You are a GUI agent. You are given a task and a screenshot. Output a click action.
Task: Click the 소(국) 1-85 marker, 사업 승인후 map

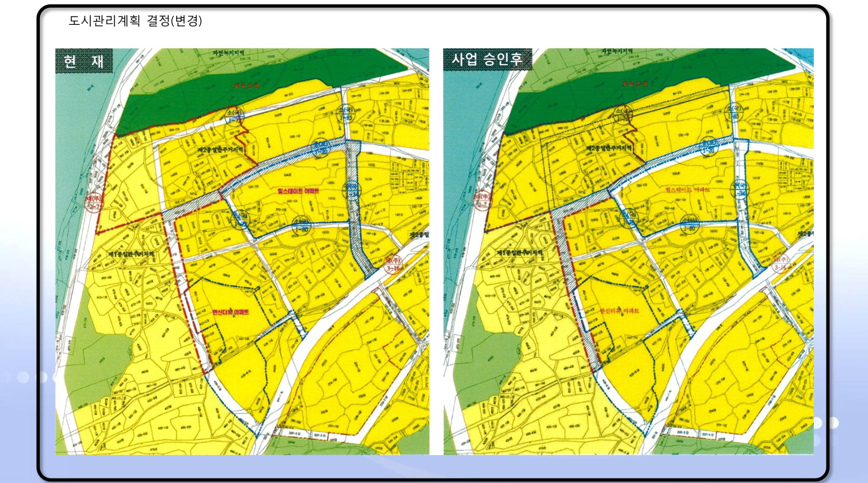[734, 113]
